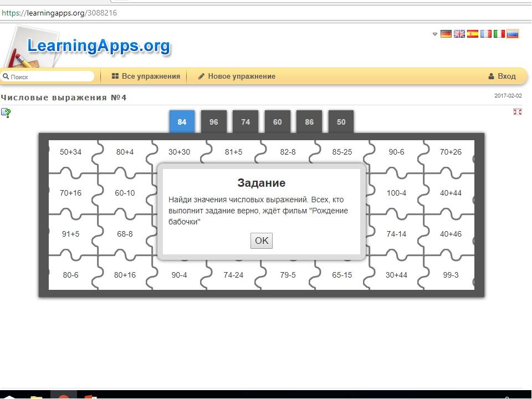Click the Вход login link

click(502, 76)
